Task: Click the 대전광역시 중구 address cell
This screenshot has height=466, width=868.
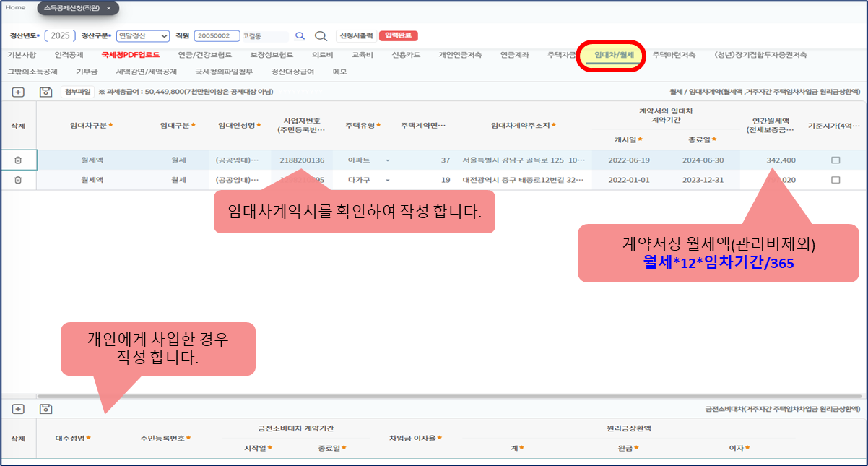Action: (524, 179)
